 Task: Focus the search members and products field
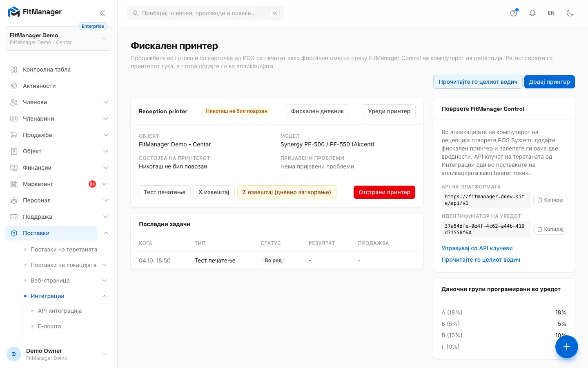tap(206, 13)
